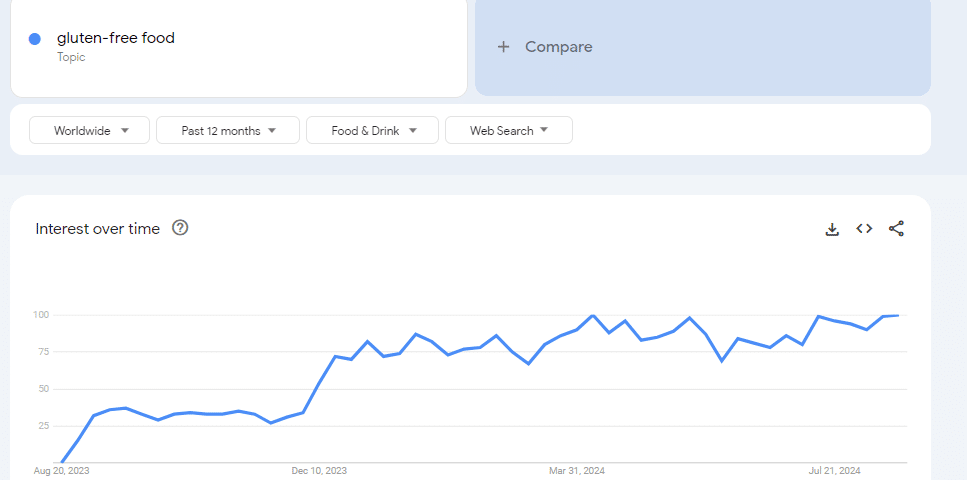Open the Food & Drink category dropdown
967x480 pixels.
pyautogui.click(x=372, y=130)
